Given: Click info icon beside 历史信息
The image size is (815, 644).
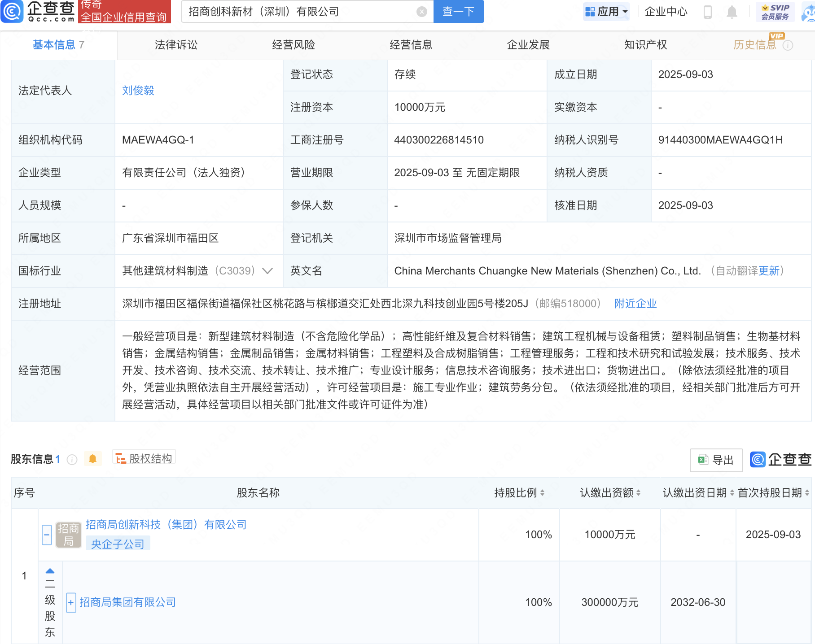Looking at the screenshot, I should tap(788, 45).
